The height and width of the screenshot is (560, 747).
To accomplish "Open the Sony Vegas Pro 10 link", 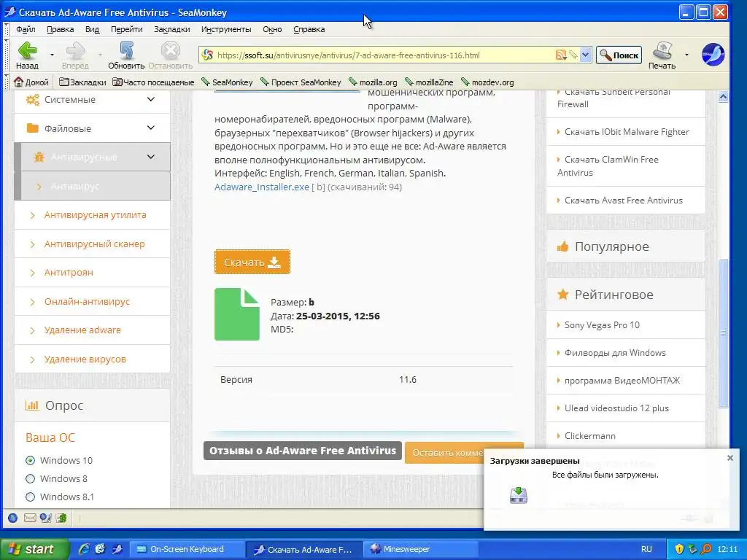I will 602,325.
